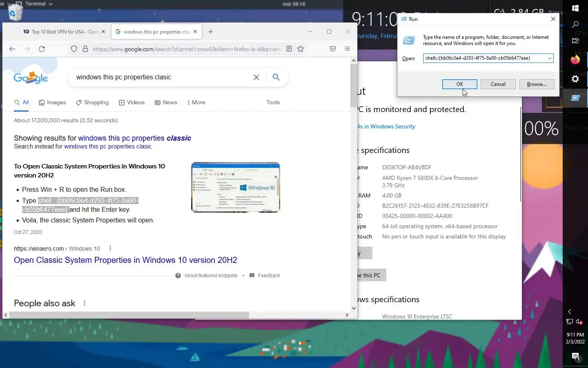Screen dimensions: 588x368
Task: Open a new Firefox tab
Action: point(210,32)
